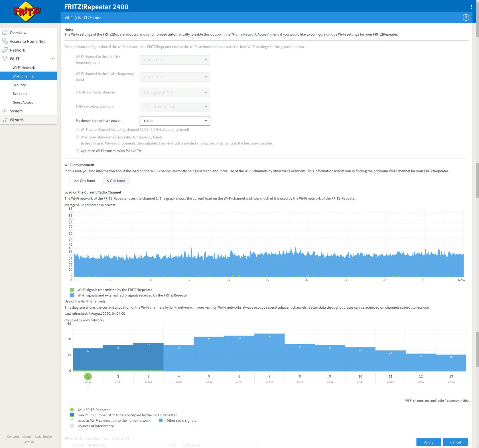
Task: Click the Other radio signals legend swatch
Action: (x=161, y=420)
